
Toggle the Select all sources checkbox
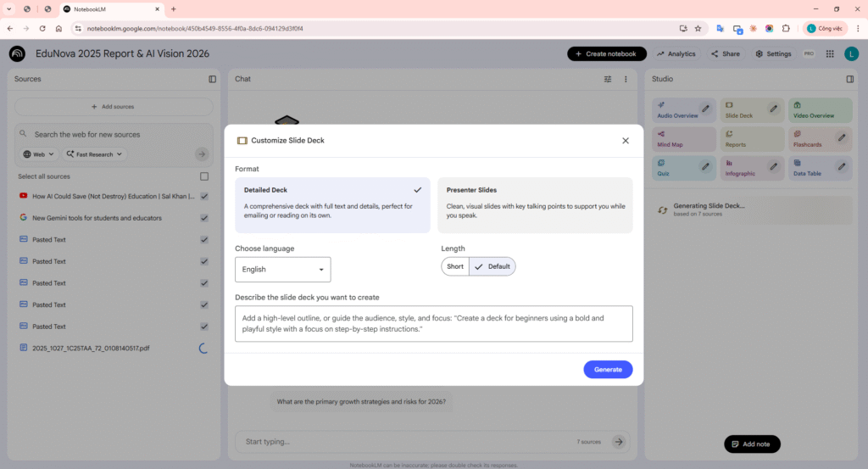click(204, 176)
